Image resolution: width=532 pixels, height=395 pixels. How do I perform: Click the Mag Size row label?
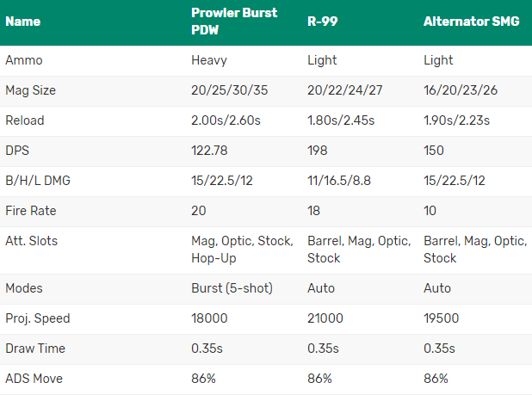30,90
